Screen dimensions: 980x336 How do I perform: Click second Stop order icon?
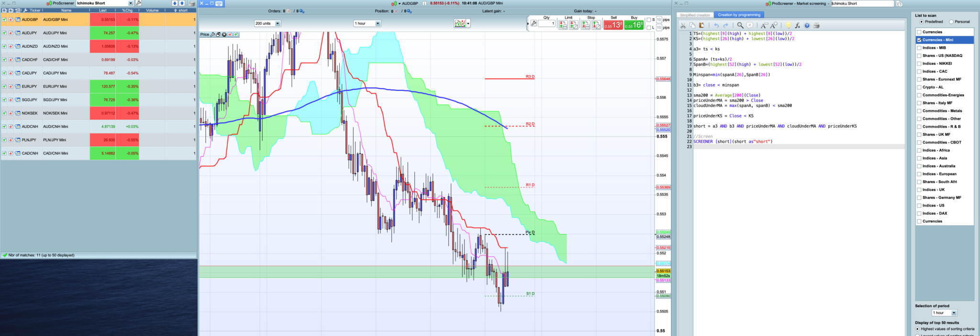[x=596, y=25]
